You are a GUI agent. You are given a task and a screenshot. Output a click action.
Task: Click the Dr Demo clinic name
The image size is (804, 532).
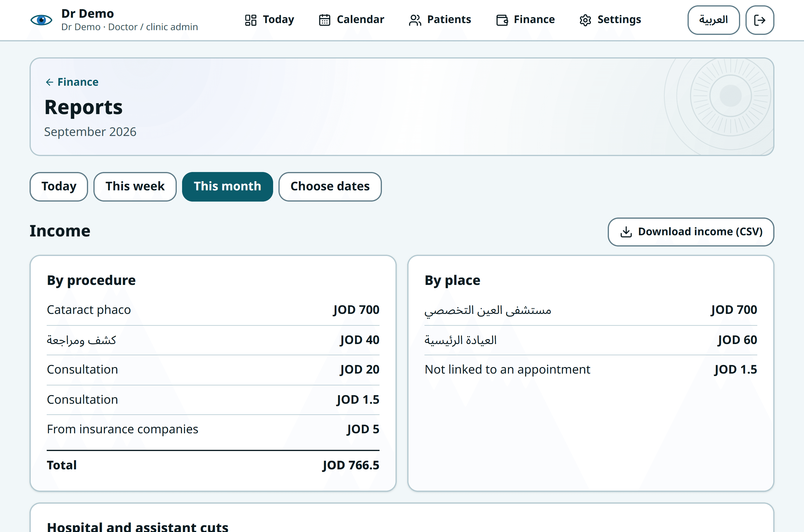tap(87, 14)
